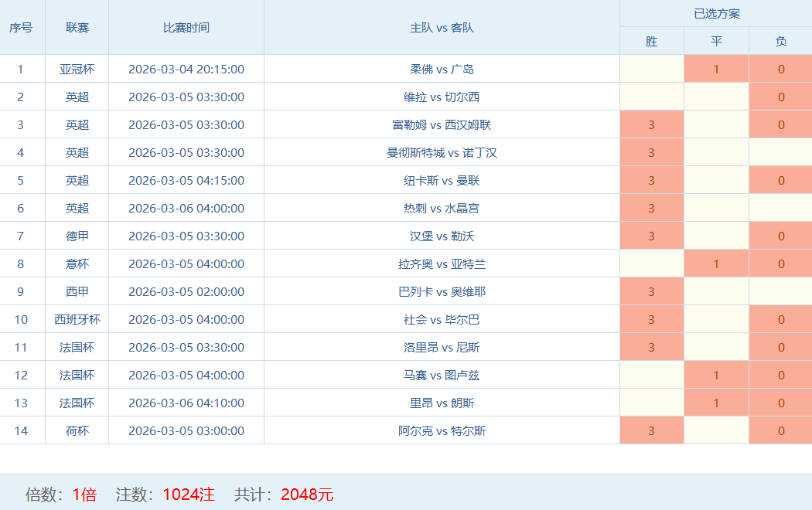This screenshot has width=812, height=510.
Task: Select the loss cell for 巴列卡 vs 奥维耶
Action: 780,291
